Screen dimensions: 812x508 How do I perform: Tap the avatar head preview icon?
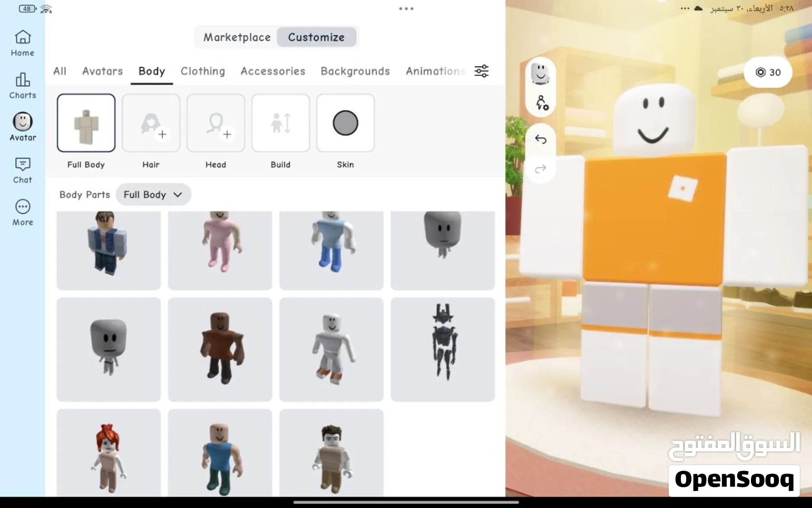click(x=540, y=73)
